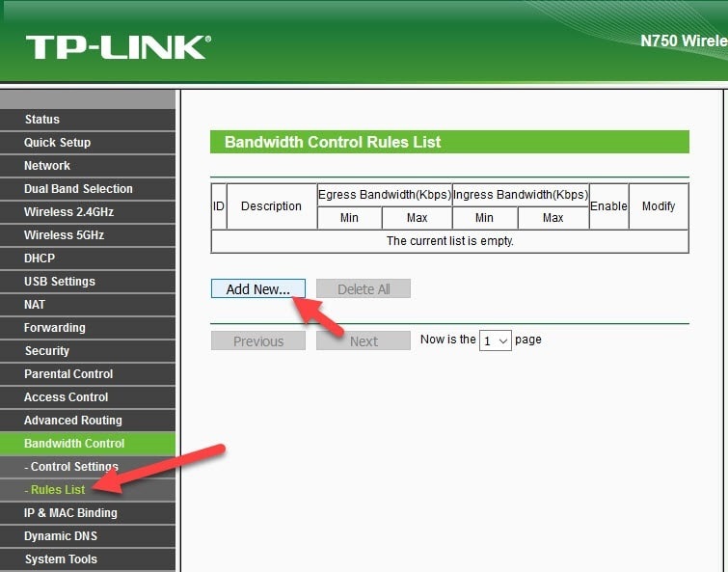
Task: Open Parental Control section
Action: (68, 374)
